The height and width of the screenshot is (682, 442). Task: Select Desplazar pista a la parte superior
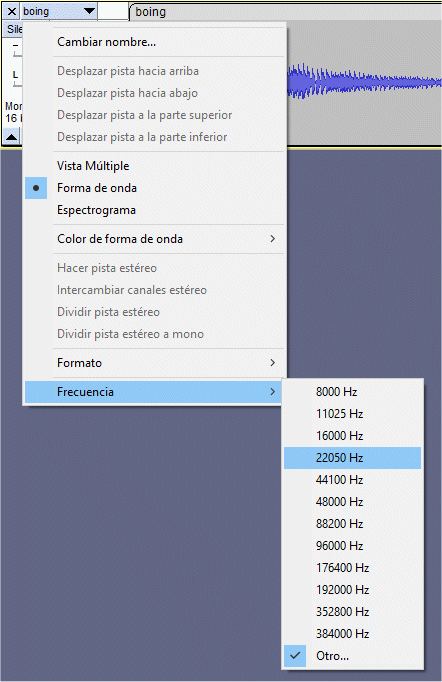pyautogui.click(x=154, y=115)
